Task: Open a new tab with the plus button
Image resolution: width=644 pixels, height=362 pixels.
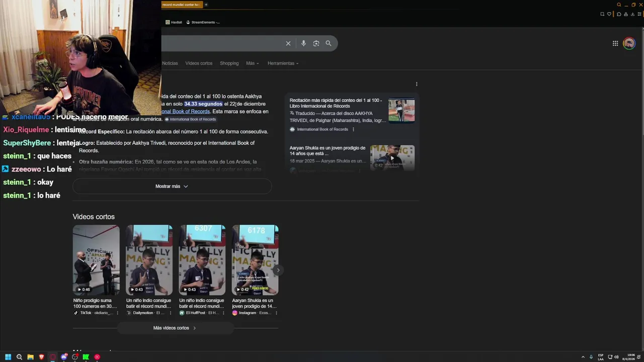Action: (x=206, y=5)
